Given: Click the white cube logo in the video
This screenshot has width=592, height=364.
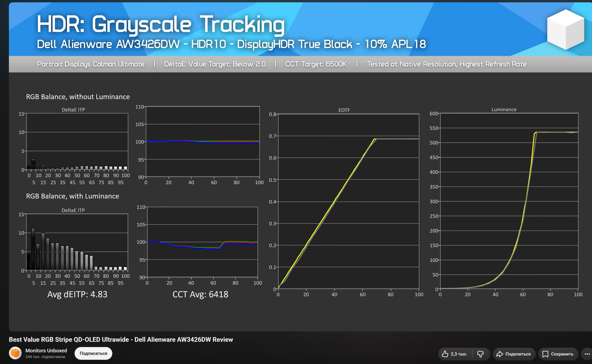Looking at the screenshot, I should (x=566, y=29).
